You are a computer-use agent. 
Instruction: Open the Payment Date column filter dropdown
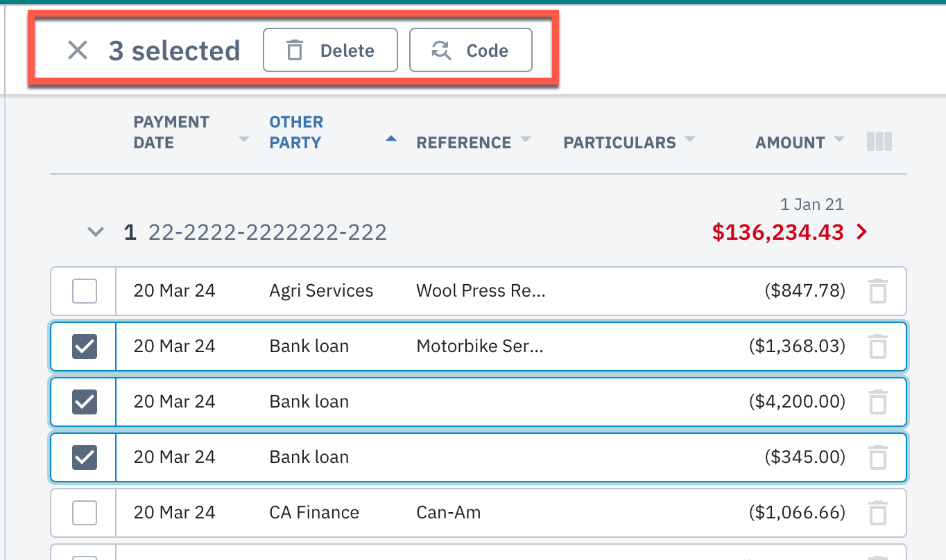243,139
